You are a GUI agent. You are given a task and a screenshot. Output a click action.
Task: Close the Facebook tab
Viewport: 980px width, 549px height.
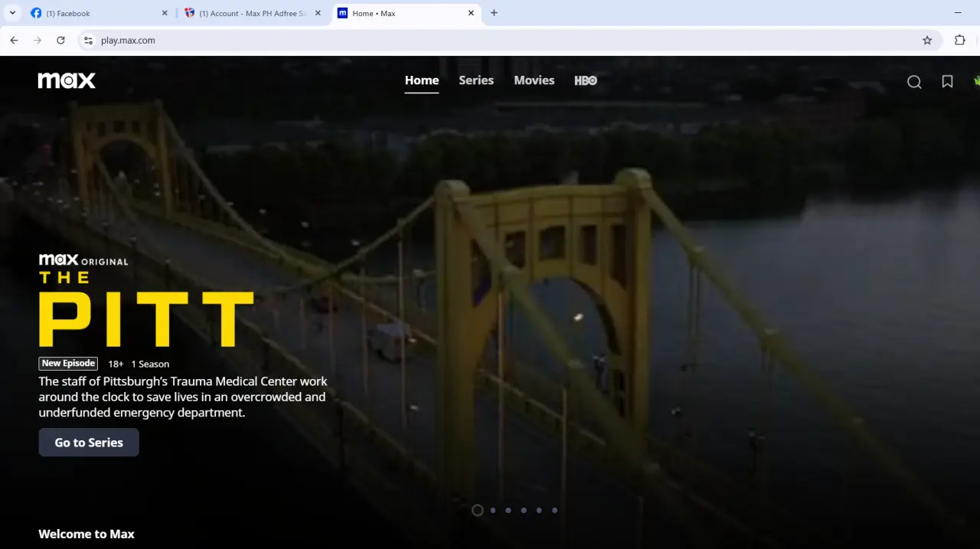click(165, 13)
